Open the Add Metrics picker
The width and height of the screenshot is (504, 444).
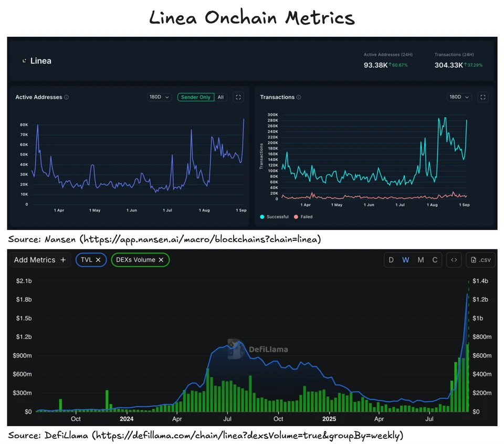40,260
